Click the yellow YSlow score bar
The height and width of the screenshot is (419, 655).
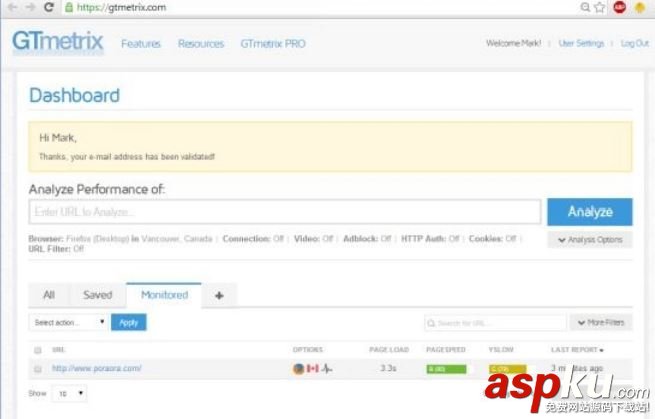pyautogui.click(x=508, y=369)
